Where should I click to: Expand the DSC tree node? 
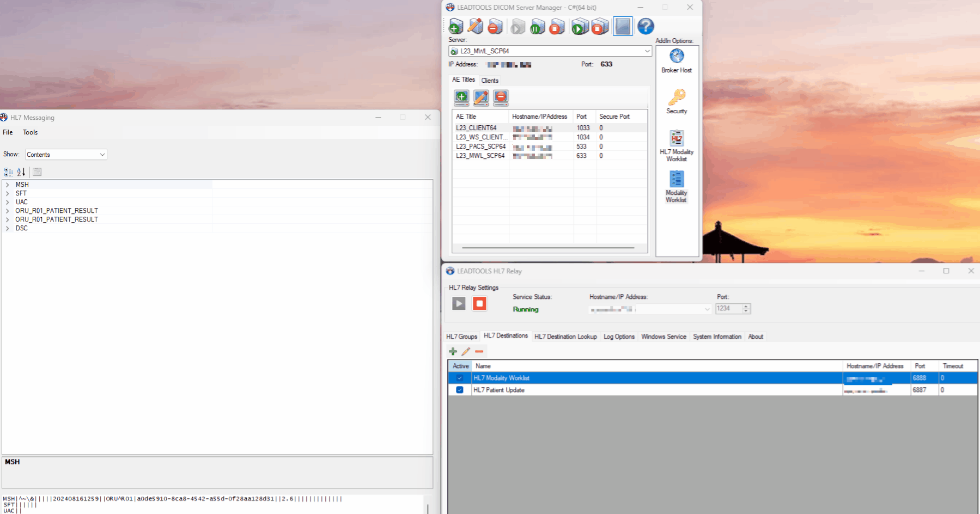(x=7, y=228)
